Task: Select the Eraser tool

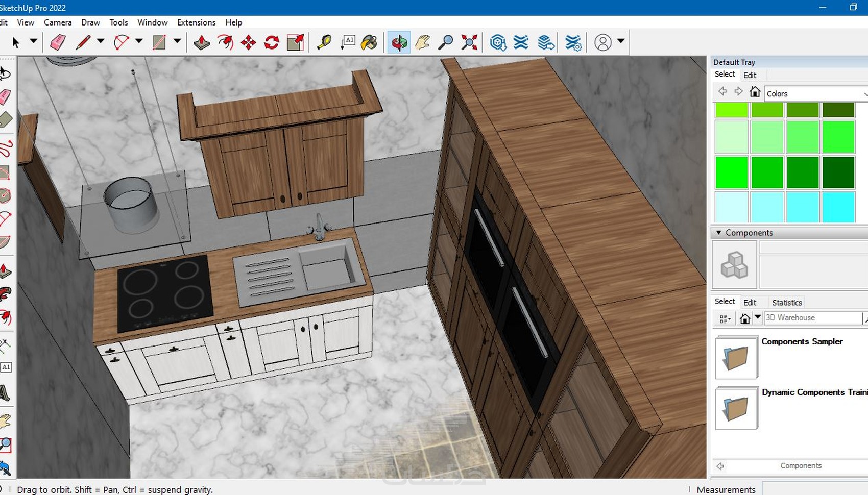Action: click(x=58, y=42)
